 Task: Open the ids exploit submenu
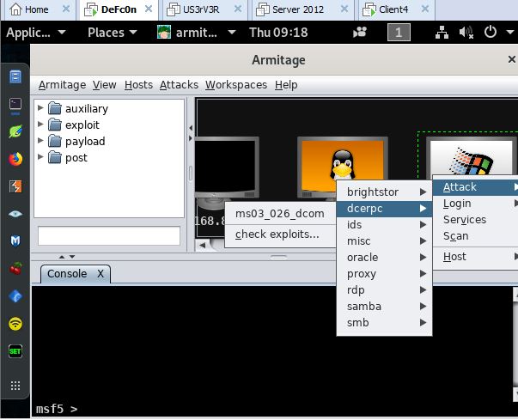pyautogui.click(x=385, y=224)
